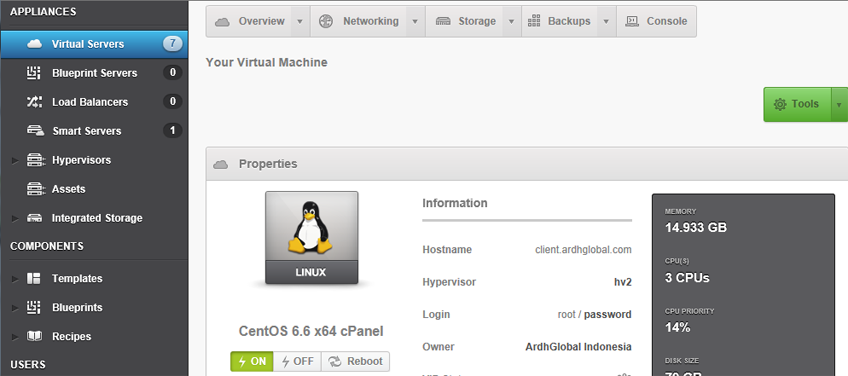Open the ArdhGlobal Indonesia owner link

coord(578,347)
